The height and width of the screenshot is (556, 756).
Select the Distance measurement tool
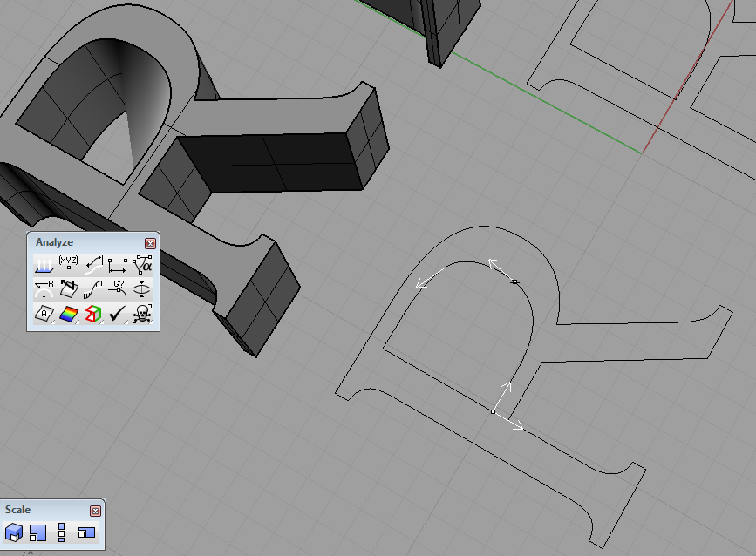tap(118, 263)
